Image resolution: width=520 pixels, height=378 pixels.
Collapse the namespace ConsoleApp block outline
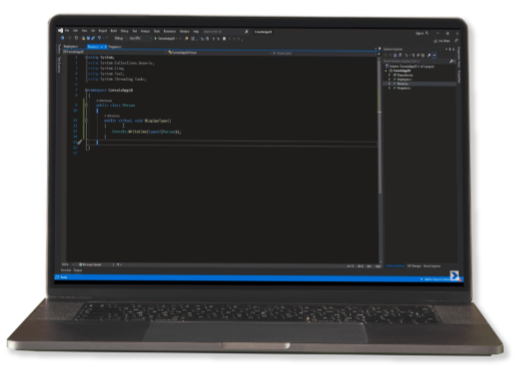coord(86,90)
